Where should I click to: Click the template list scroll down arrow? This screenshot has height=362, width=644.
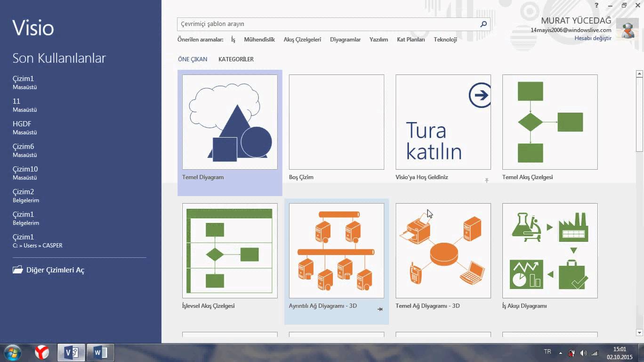pos(639,332)
